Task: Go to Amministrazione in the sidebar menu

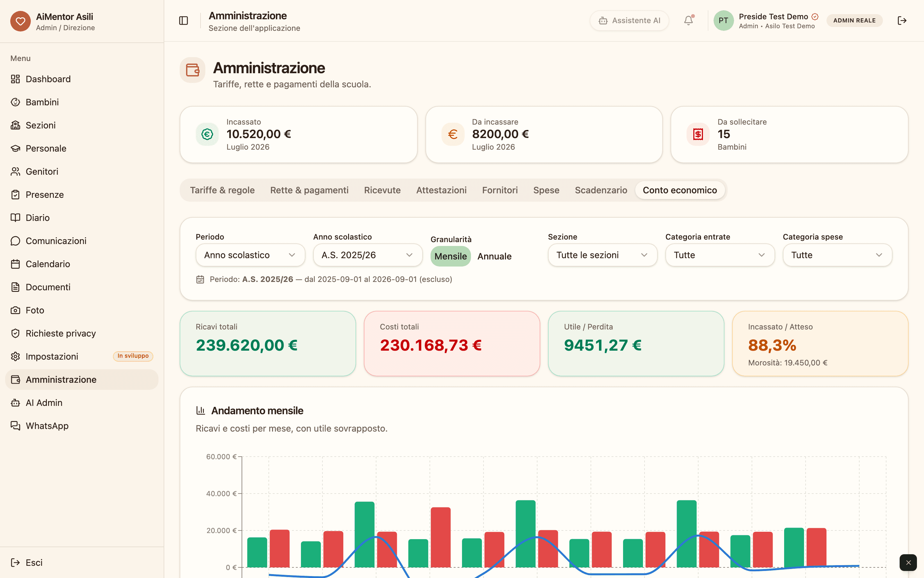Action: pos(82,380)
